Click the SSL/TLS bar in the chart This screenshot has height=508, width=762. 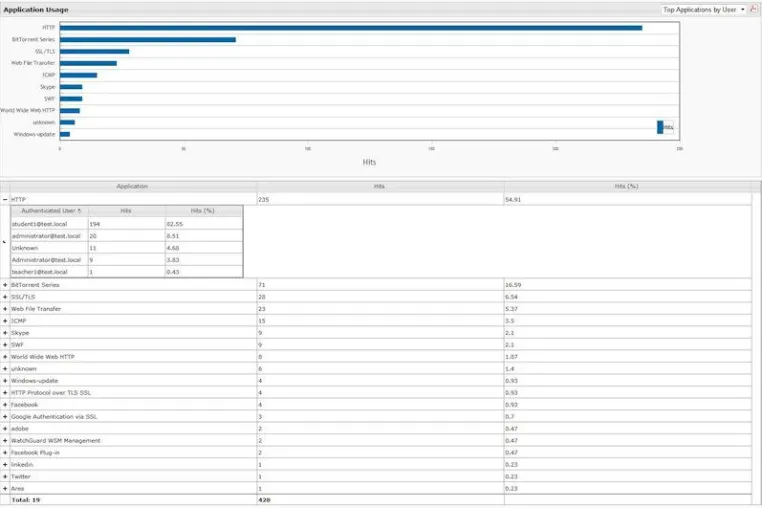[95, 52]
